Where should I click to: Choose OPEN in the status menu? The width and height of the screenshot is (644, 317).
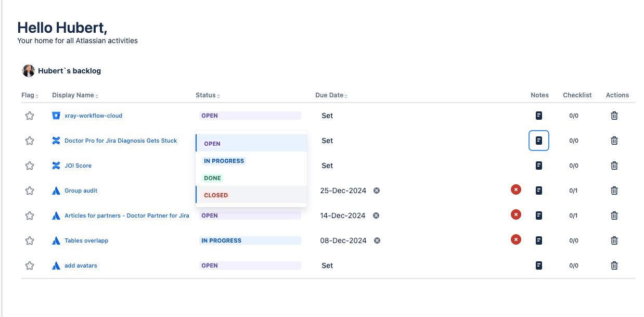coord(251,143)
